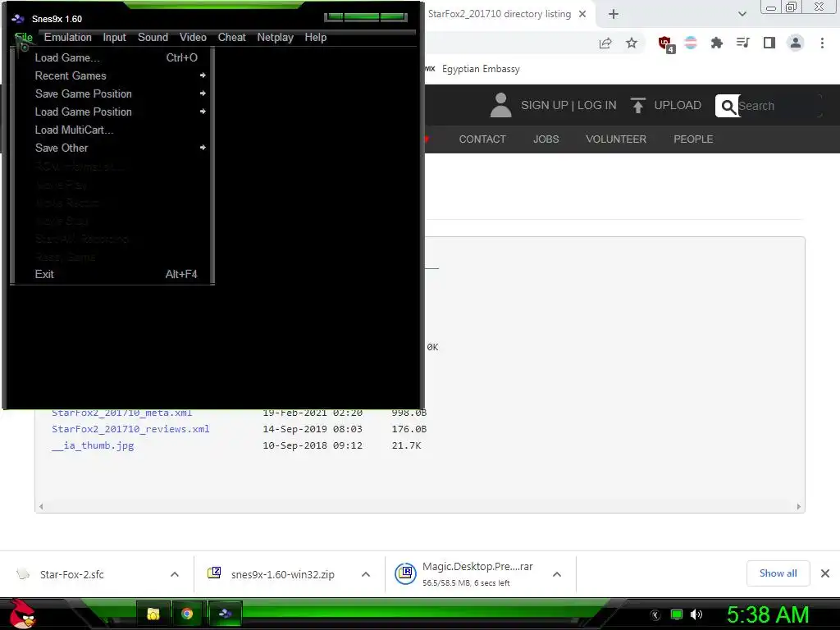The image size is (840, 630).
Task: Open the uBlock Origin extension icon
Action: [x=666, y=44]
